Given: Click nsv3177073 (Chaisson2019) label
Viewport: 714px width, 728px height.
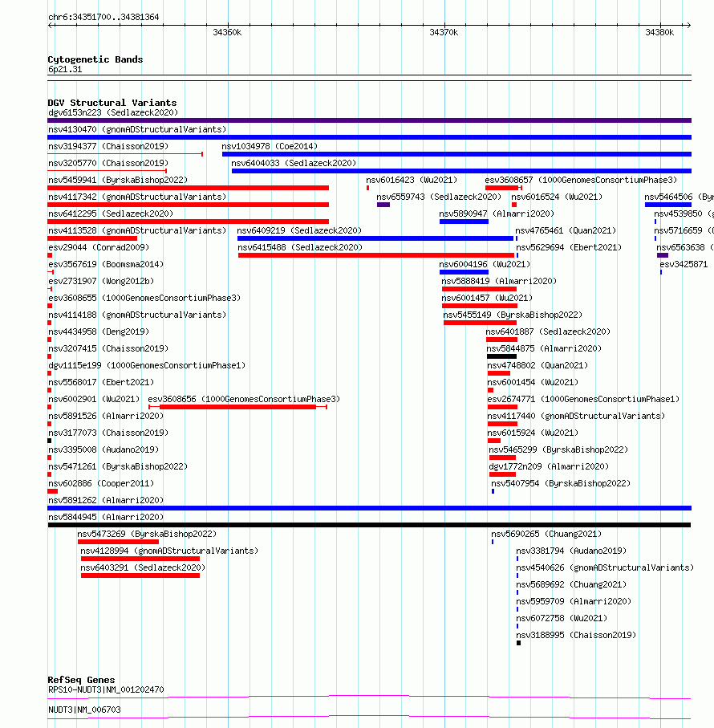Looking at the screenshot, I should [108, 433].
